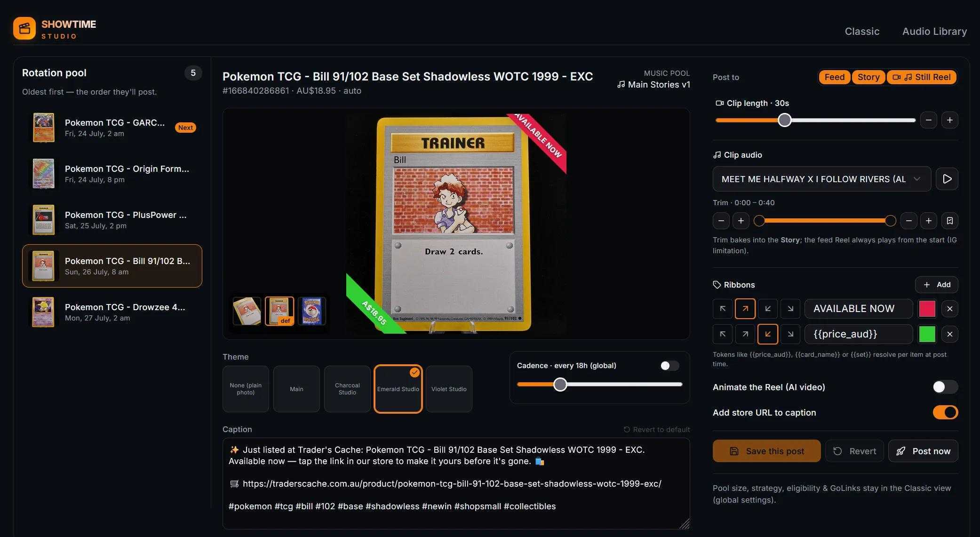Toggle Feed posting destination
Image resolution: width=980 pixels, height=537 pixels.
(835, 77)
